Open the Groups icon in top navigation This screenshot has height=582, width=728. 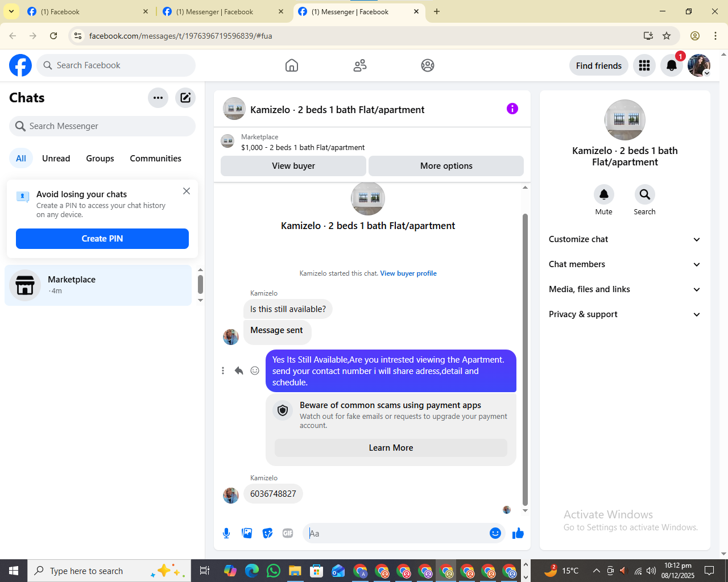pos(428,65)
